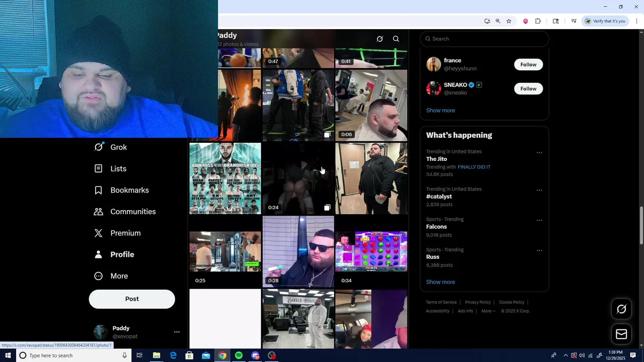Follow the SNEAKO account
644x362 pixels.
pos(528,88)
